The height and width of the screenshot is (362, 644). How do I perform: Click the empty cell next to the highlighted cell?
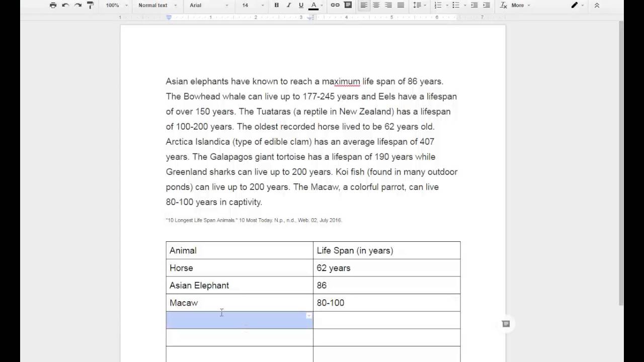click(386, 320)
